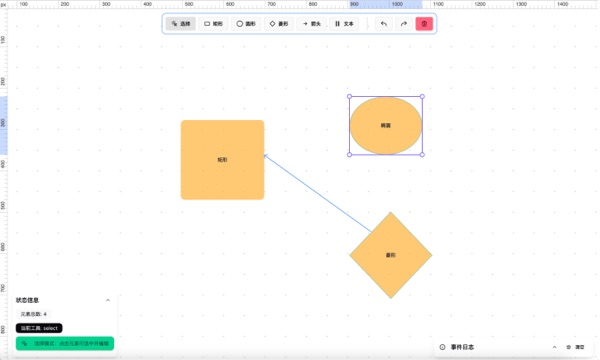Click the red trash delete button
The height and width of the screenshot is (360, 600).
424,24
